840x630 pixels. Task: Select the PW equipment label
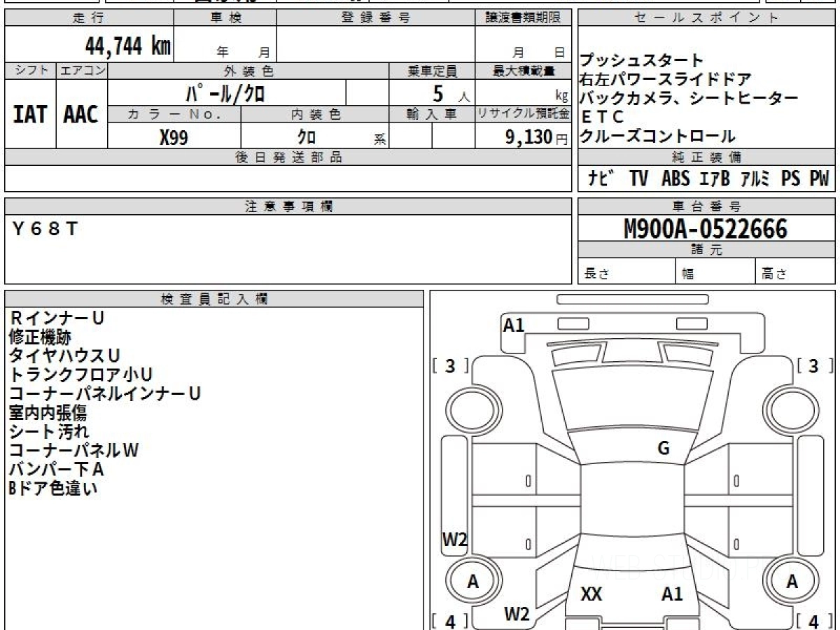(x=819, y=179)
